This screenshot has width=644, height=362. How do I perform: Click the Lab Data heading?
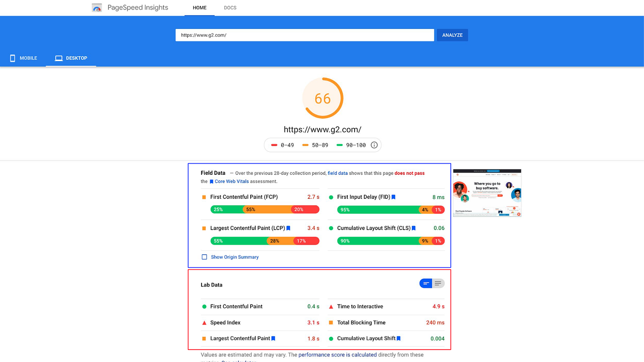pos(212,285)
